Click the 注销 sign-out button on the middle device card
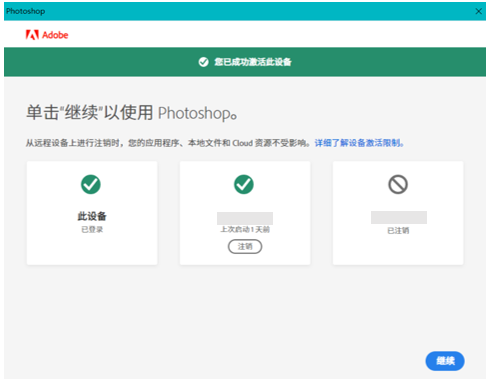Screen dimensions: 491x379 click(x=245, y=247)
